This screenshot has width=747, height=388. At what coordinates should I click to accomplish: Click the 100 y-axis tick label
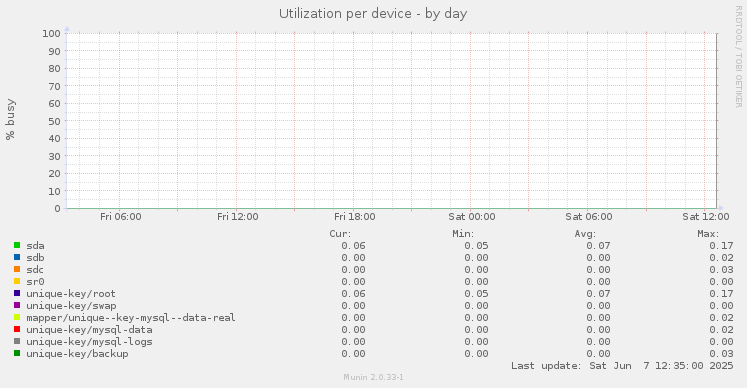[51, 33]
